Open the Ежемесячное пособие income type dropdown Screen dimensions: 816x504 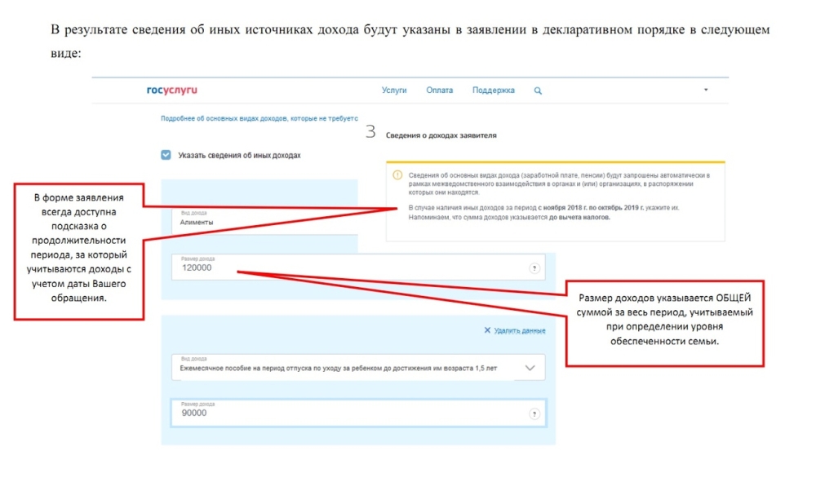[x=358, y=367]
